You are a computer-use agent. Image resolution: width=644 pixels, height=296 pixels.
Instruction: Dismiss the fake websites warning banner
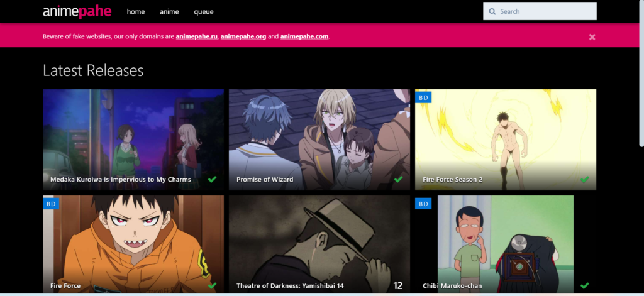[592, 37]
